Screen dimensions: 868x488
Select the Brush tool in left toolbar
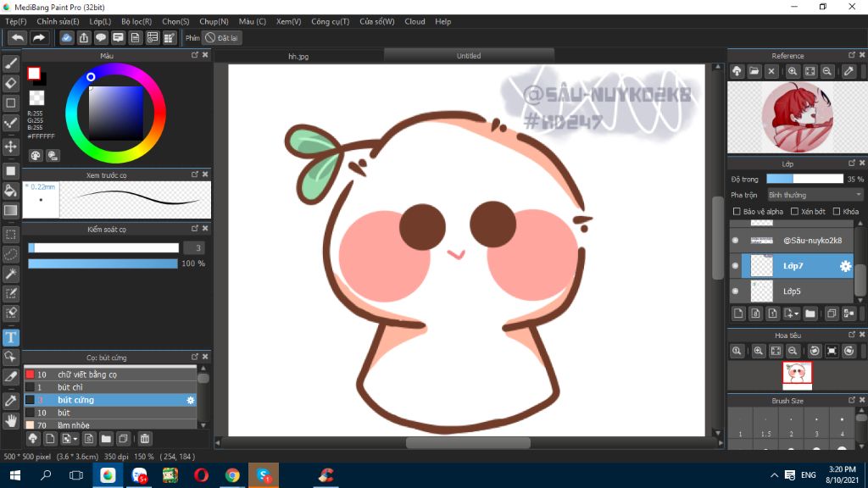pyautogui.click(x=10, y=64)
